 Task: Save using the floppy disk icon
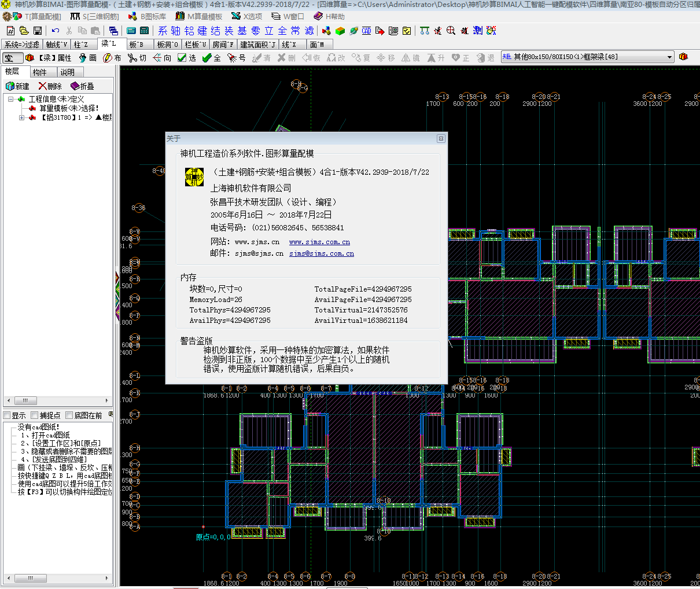[x=38, y=31]
